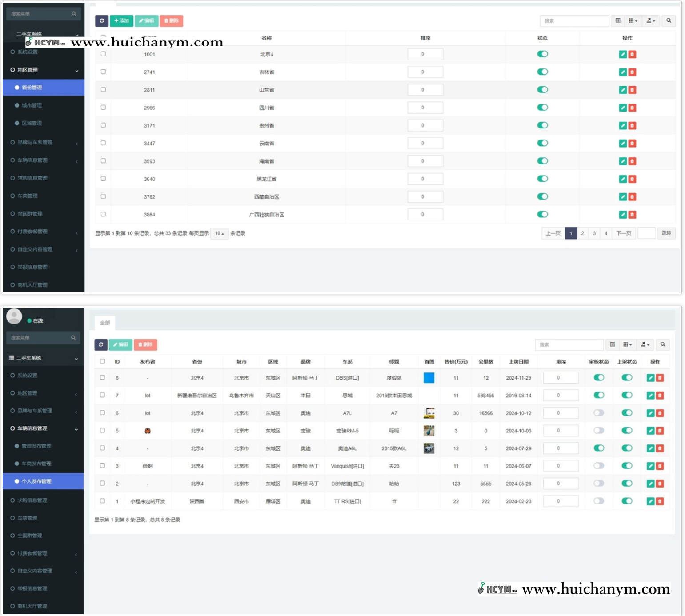
Task: Open the records-per-page dropdown showing 10
Action: point(219,233)
